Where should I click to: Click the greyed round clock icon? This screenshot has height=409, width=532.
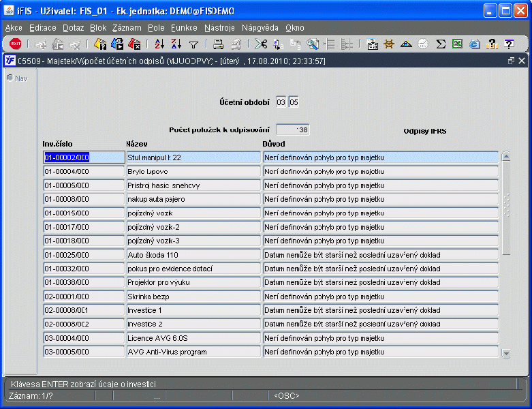pyautogui.click(x=423, y=44)
